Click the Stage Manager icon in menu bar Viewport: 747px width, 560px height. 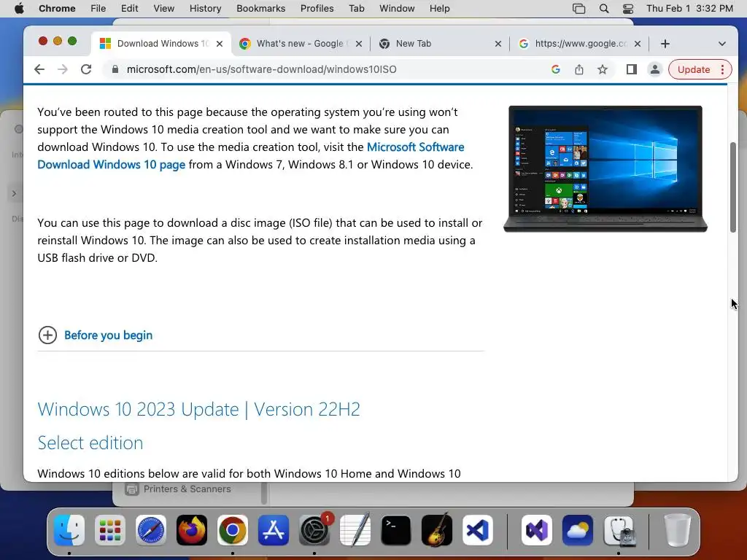tap(578, 9)
